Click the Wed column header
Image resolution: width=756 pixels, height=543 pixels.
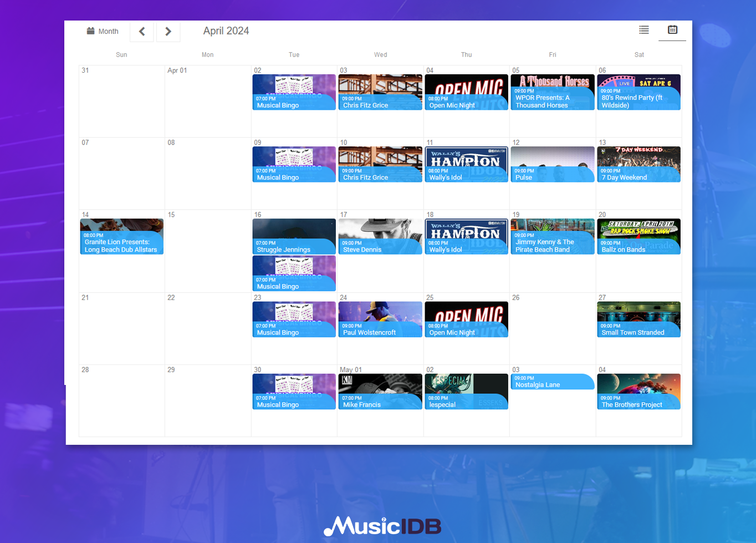tap(380, 55)
